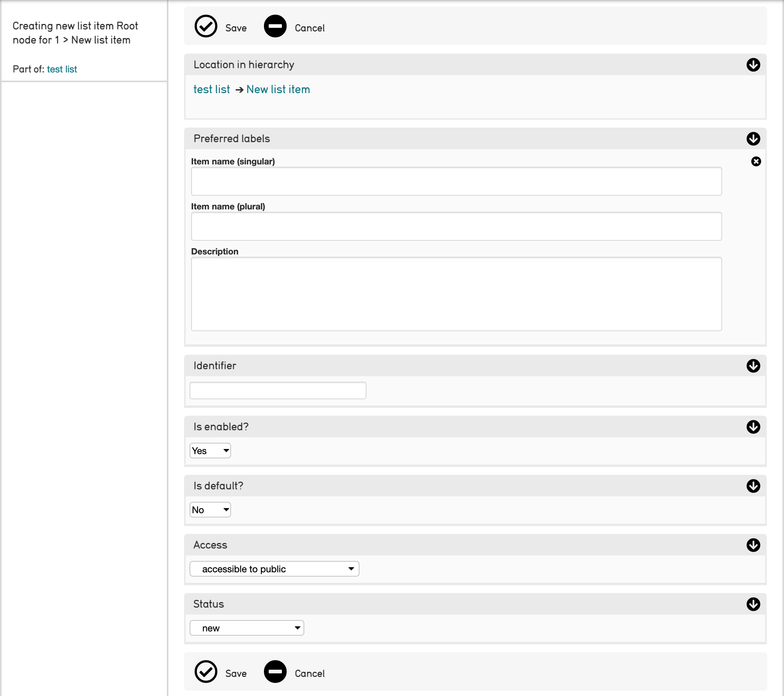The width and height of the screenshot is (784, 696).
Task: Collapse the Status section arrow
Action: pyautogui.click(x=753, y=604)
